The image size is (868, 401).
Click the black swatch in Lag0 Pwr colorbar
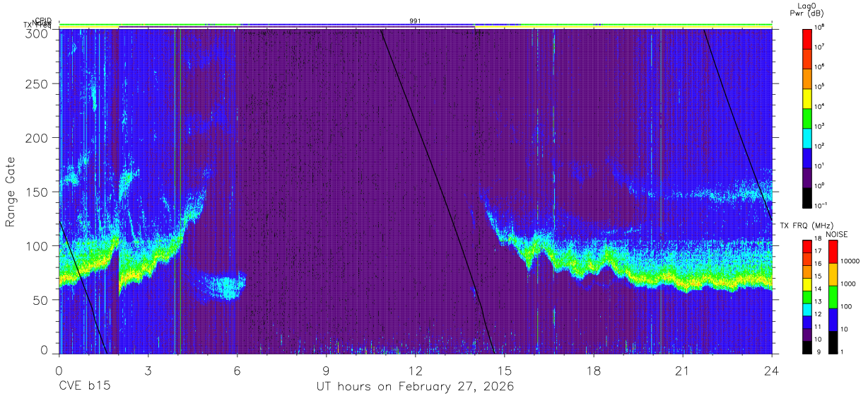click(x=807, y=197)
